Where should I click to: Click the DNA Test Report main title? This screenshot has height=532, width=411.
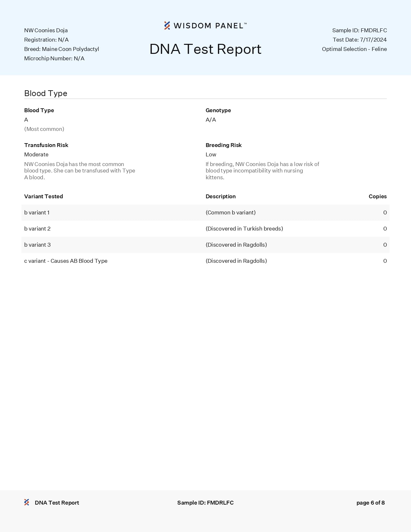[x=205, y=49]
